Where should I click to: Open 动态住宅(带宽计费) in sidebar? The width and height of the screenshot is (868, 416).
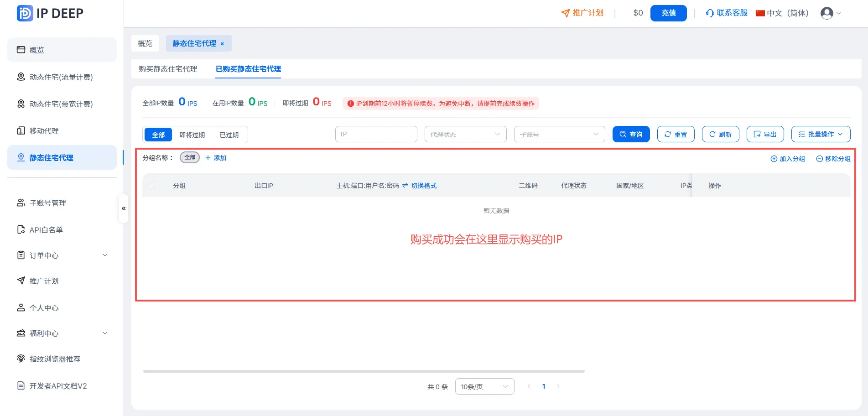pyautogui.click(x=62, y=104)
